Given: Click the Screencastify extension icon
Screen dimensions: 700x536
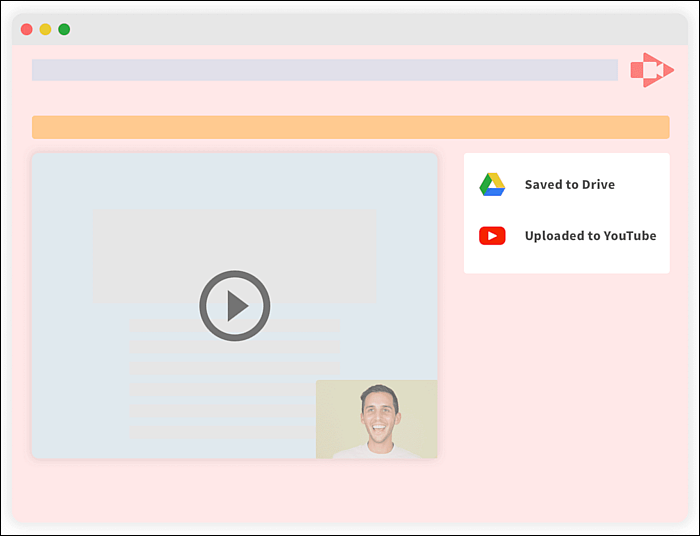Looking at the screenshot, I should coord(652,70).
